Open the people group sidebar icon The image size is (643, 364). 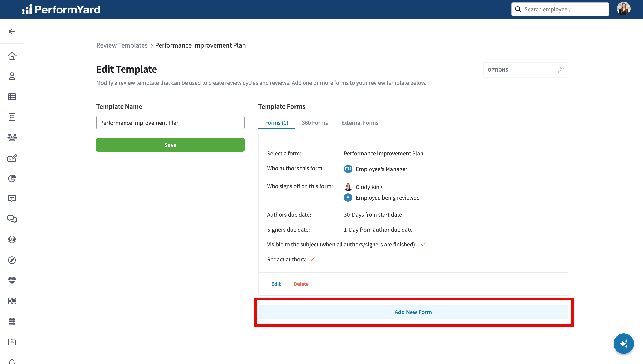pos(12,137)
